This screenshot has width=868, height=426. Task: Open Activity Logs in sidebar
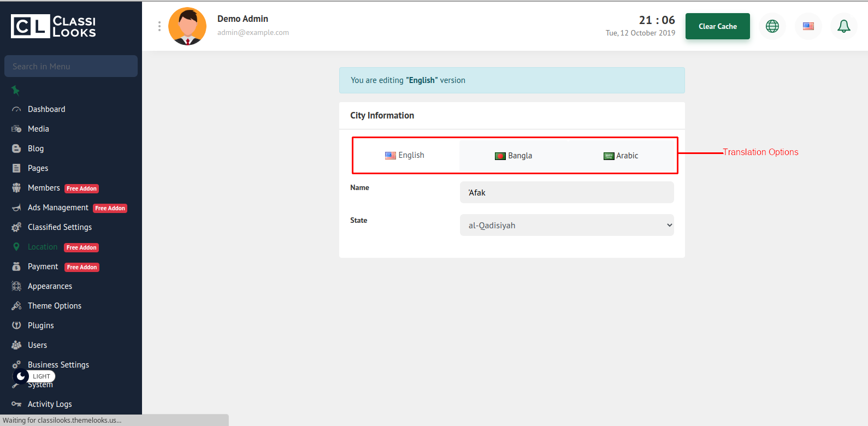[x=50, y=404]
